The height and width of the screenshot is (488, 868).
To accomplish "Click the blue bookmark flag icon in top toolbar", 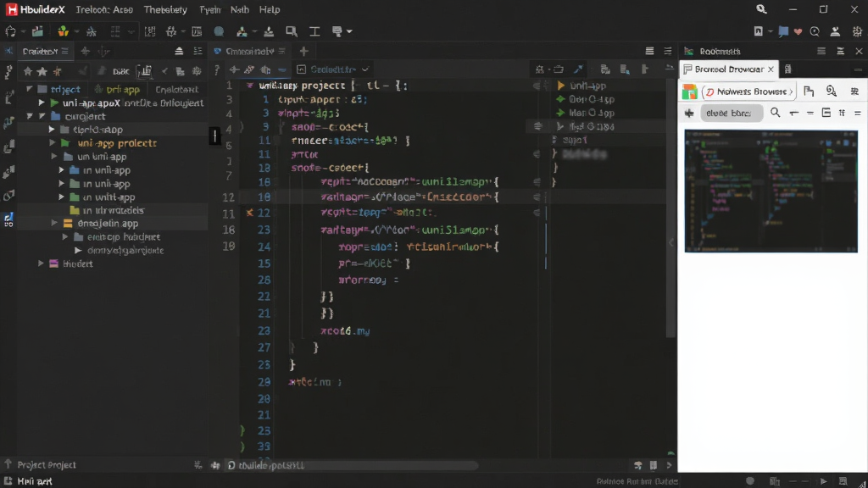I will click(x=783, y=31).
